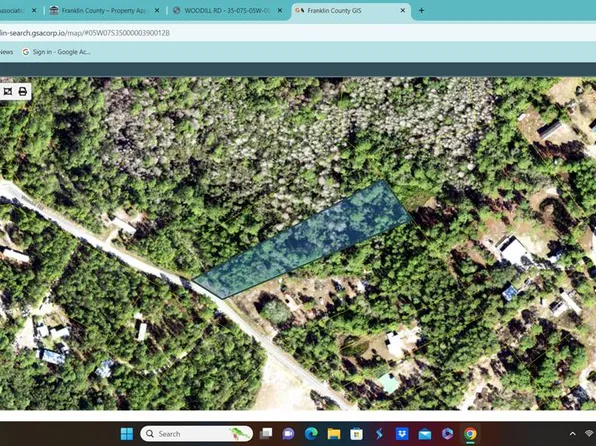Open Microsoft Edge from the taskbar
The height and width of the screenshot is (446, 596).
click(x=311, y=433)
